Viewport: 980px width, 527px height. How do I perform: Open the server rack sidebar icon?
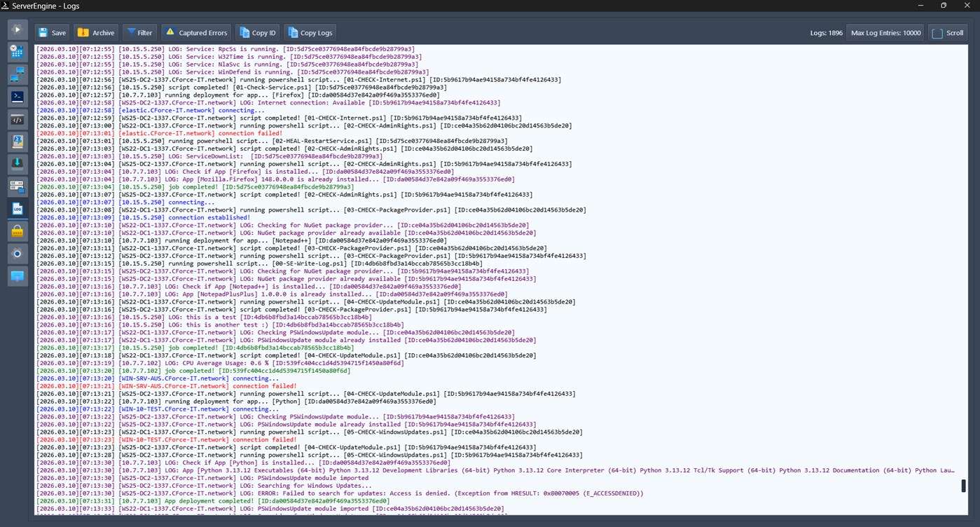click(18, 186)
